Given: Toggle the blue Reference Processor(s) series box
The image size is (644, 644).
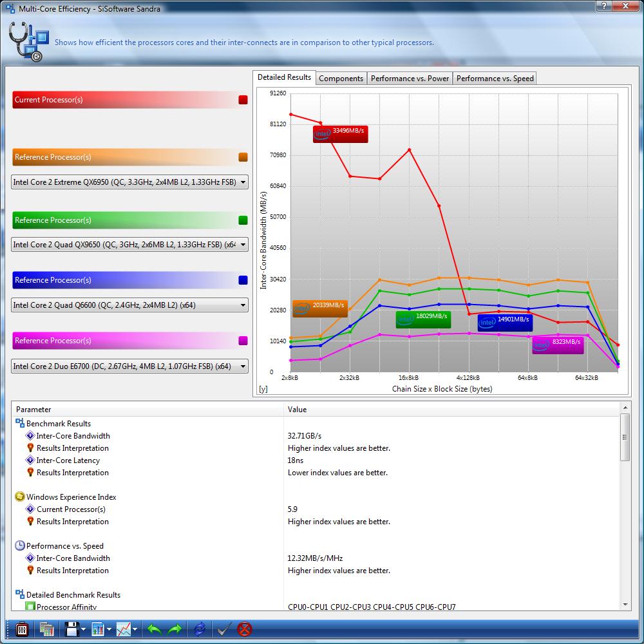Looking at the screenshot, I should pos(243,280).
